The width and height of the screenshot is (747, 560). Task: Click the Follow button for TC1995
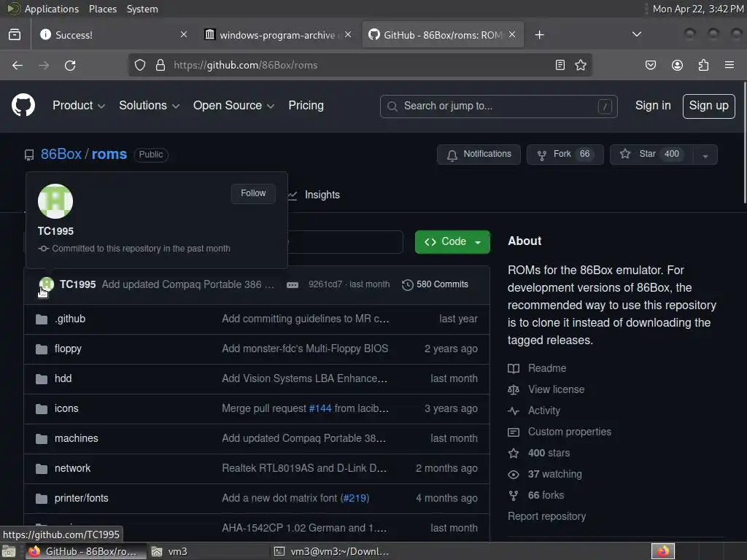(x=253, y=193)
